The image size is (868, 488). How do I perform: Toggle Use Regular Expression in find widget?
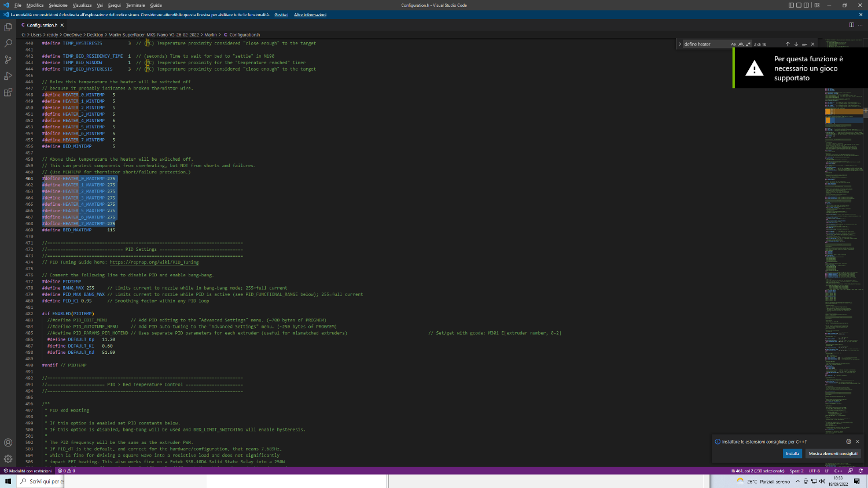point(748,44)
